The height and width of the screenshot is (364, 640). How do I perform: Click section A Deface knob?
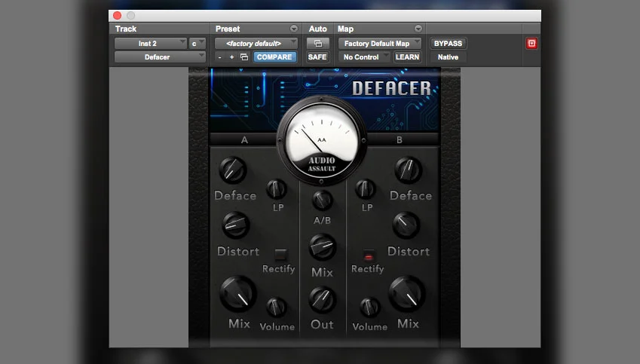pos(233,170)
